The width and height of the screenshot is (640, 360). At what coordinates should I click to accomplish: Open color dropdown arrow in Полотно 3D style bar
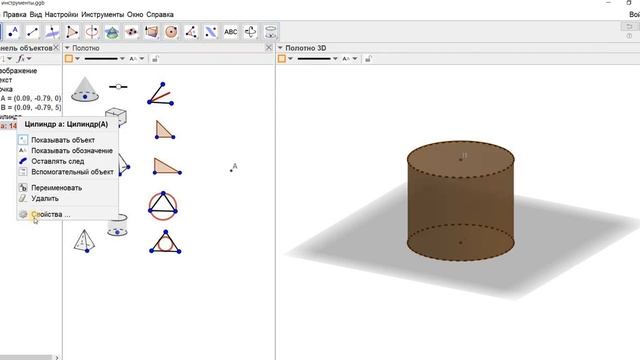(x=290, y=59)
